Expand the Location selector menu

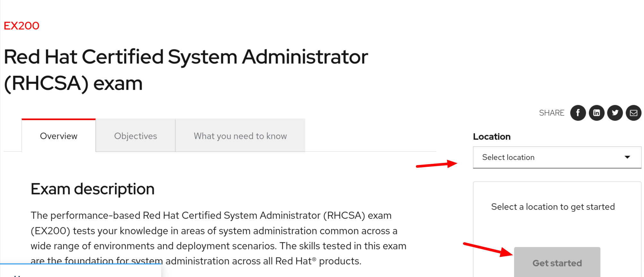point(557,157)
